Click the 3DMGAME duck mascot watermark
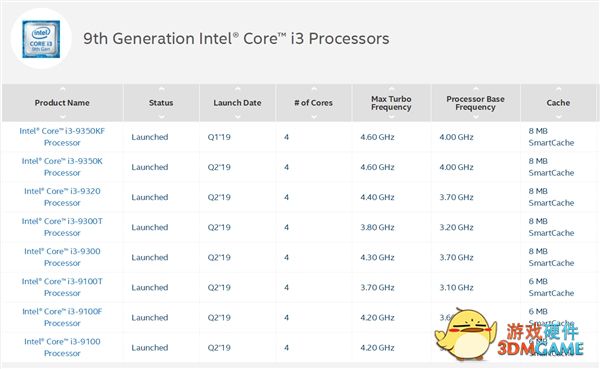The height and width of the screenshot is (369, 600). point(465,334)
